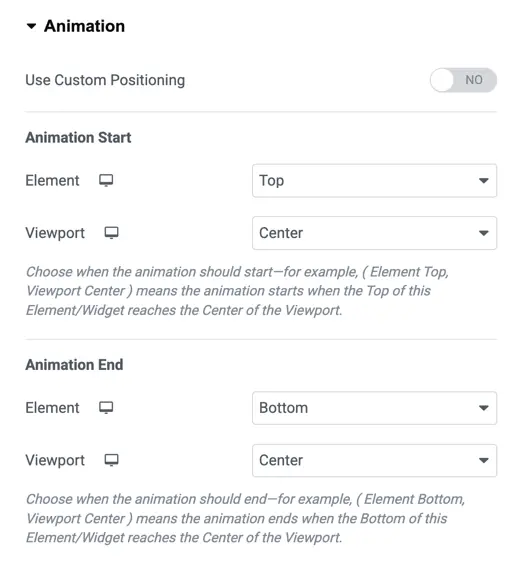Click the Viewport label under Animation End
The height and width of the screenshot is (578, 522).
tap(55, 460)
